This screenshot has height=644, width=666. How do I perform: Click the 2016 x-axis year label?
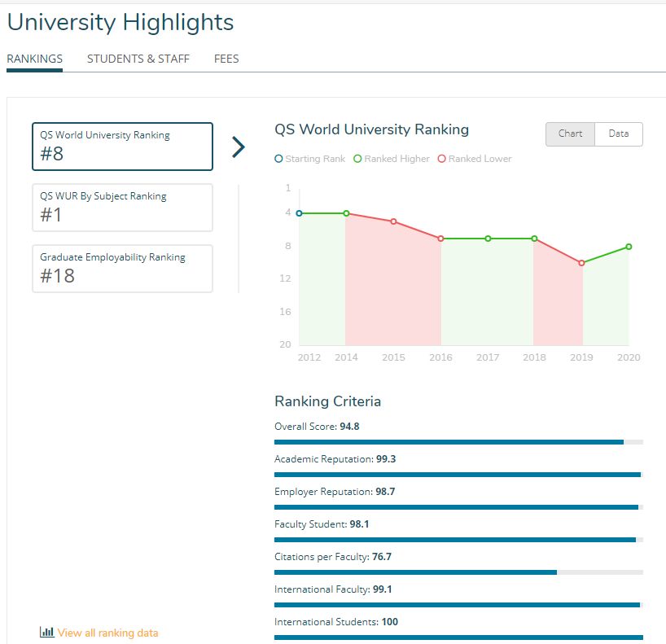click(x=441, y=357)
